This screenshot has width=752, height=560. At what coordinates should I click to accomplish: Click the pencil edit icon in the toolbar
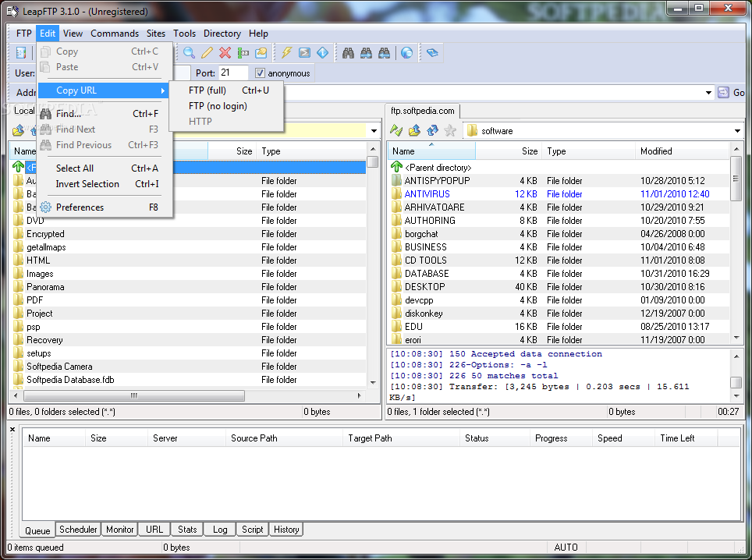pos(207,53)
